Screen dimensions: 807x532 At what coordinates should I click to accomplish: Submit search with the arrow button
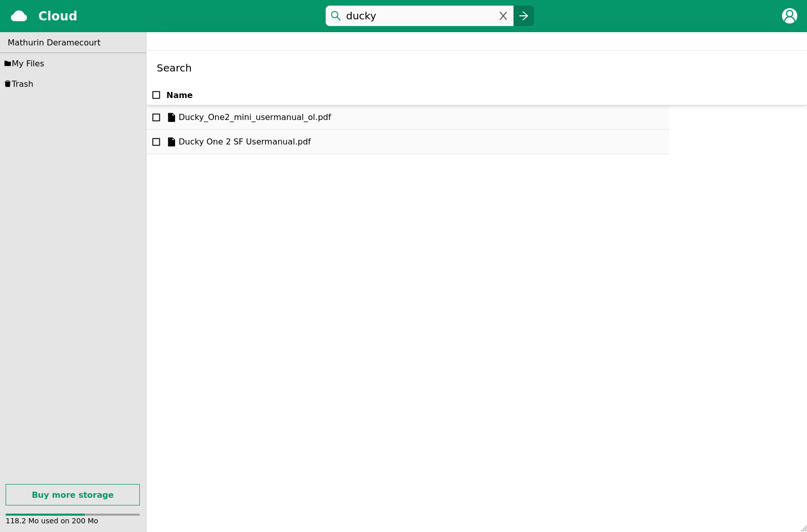coord(524,16)
